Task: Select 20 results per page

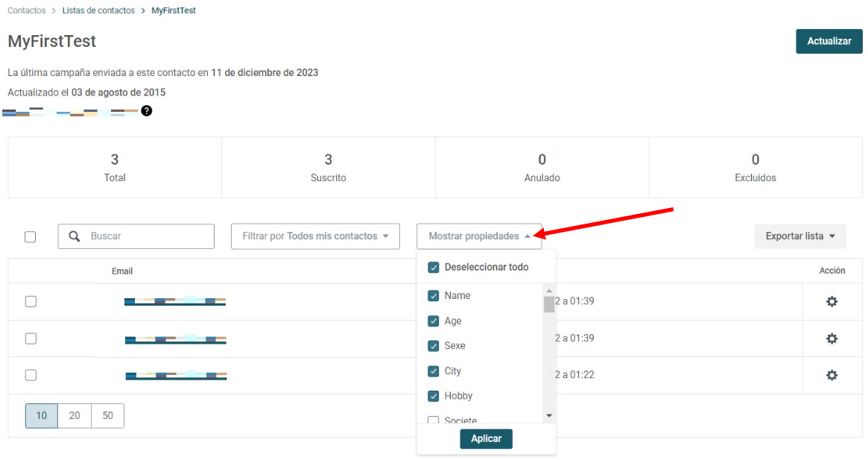Action: pos(75,416)
